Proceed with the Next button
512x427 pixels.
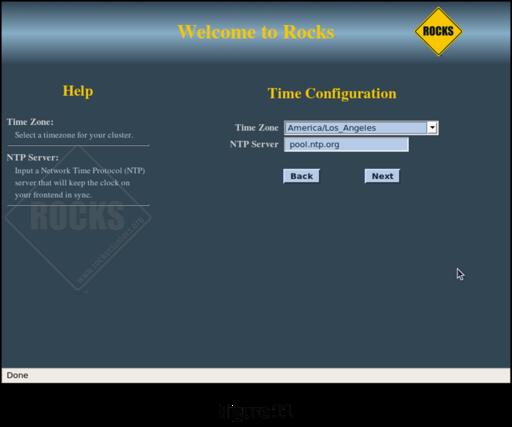pyautogui.click(x=382, y=176)
